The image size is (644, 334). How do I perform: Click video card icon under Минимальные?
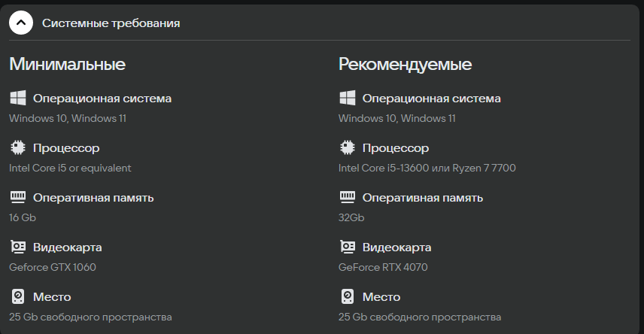pyautogui.click(x=17, y=247)
